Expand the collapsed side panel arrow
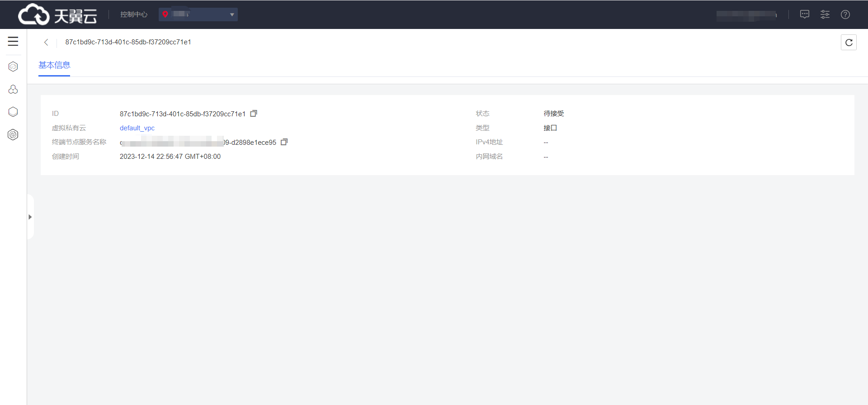The height and width of the screenshot is (405, 868). coord(30,217)
